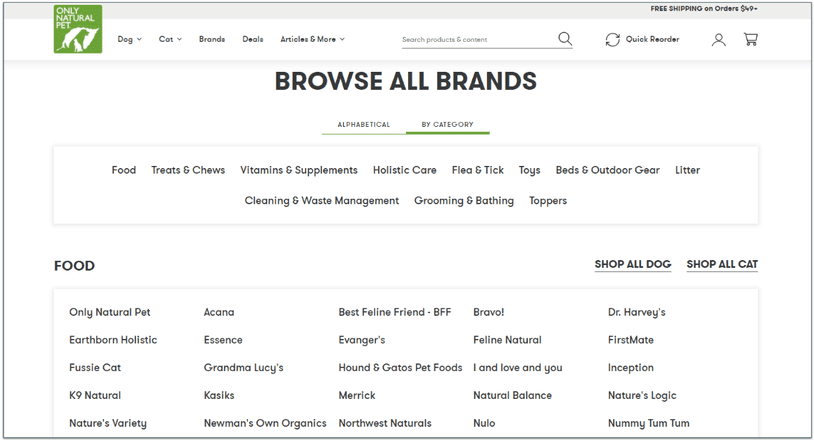This screenshot has width=814, height=440.
Task: Select the Grooming & Bathing category
Action: point(464,201)
